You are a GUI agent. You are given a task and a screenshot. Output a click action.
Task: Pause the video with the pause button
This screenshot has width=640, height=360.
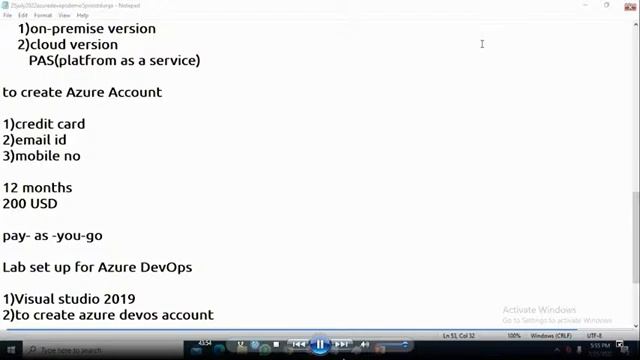(x=320, y=345)
